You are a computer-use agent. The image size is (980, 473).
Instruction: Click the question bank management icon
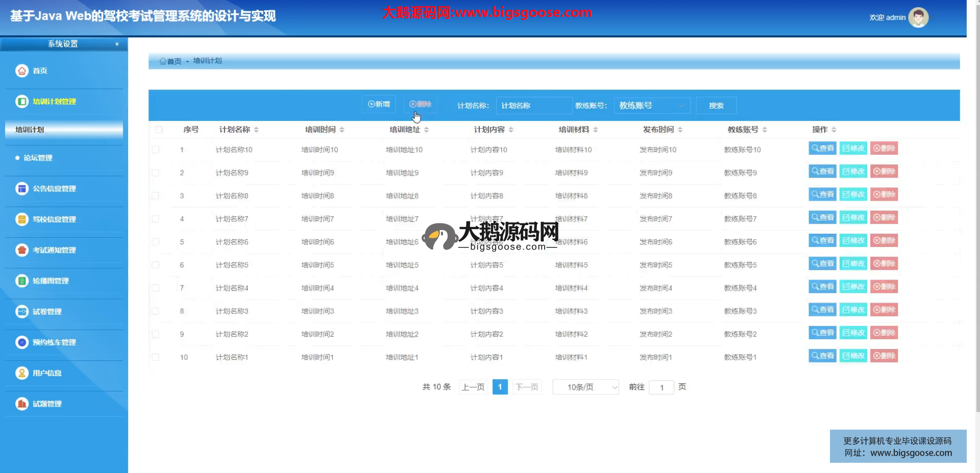tap(22, 404)
